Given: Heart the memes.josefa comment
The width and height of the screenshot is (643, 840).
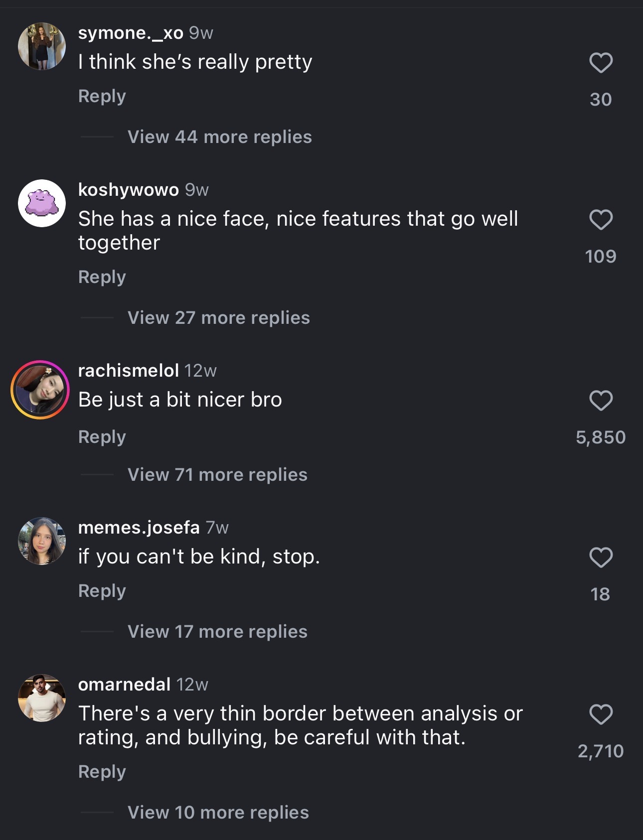Looking at the screenshot, I should click(601, 558).
